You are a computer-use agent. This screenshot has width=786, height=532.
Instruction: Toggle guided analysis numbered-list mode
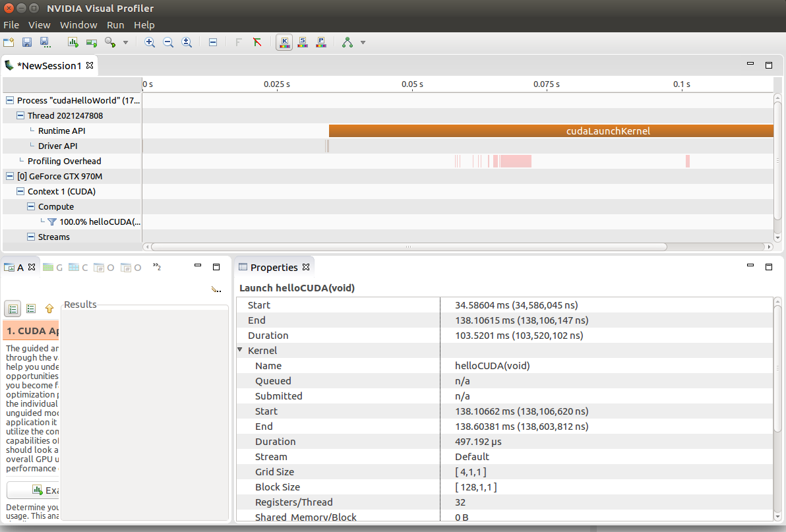[13, 309]
